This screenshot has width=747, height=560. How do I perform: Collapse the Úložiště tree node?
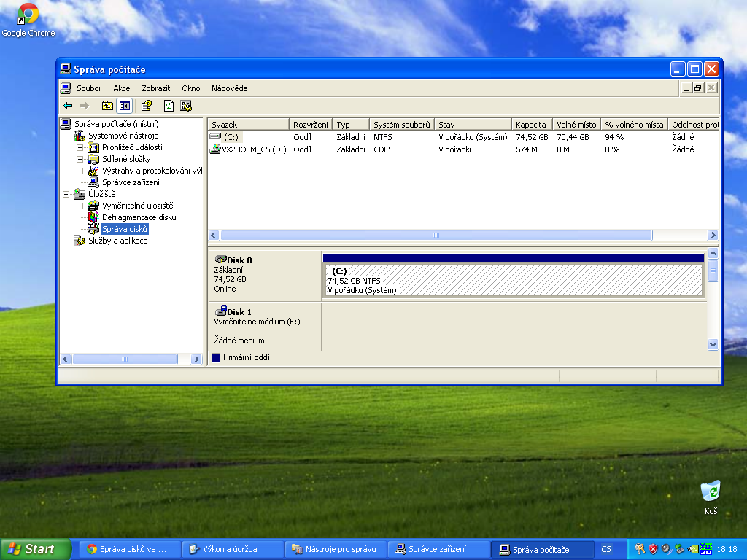[66, 194]
